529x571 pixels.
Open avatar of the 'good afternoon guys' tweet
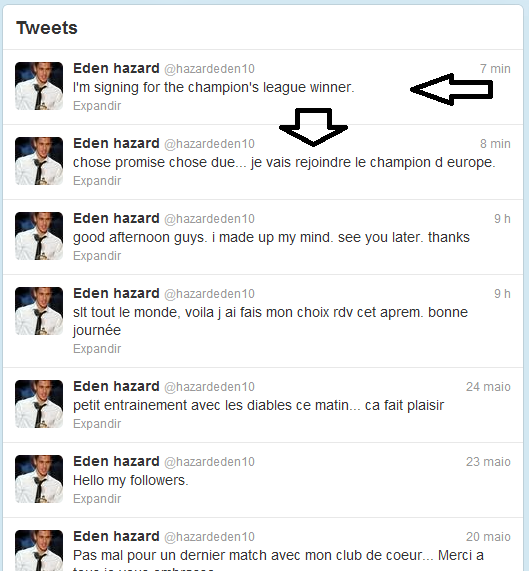[39, 236]
